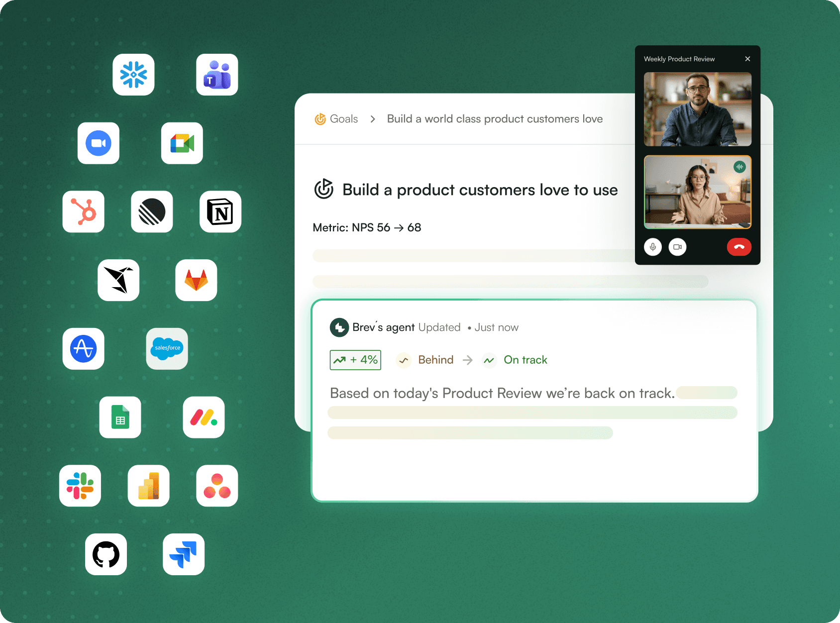End the Weekly Product Review call
This screenshot has height=623, width=840.
(x=739, y=247)
